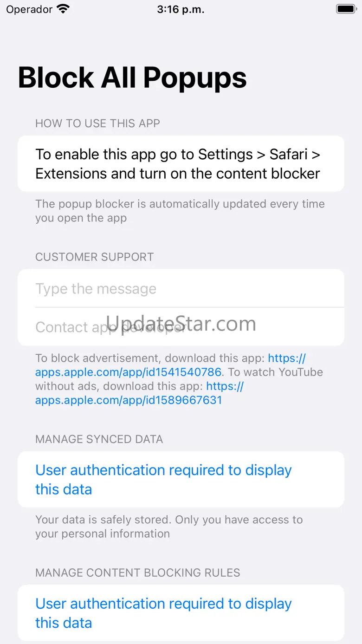
Task: Tap the battery icon in status bar
Action: 345,9
